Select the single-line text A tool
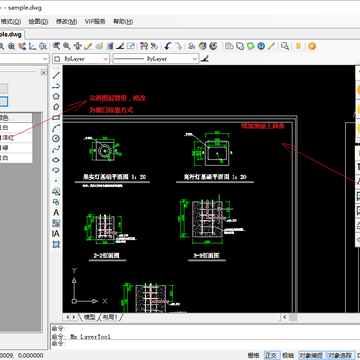Image resolution: width=360 pixels, height=360 pixels. (56, 212)
